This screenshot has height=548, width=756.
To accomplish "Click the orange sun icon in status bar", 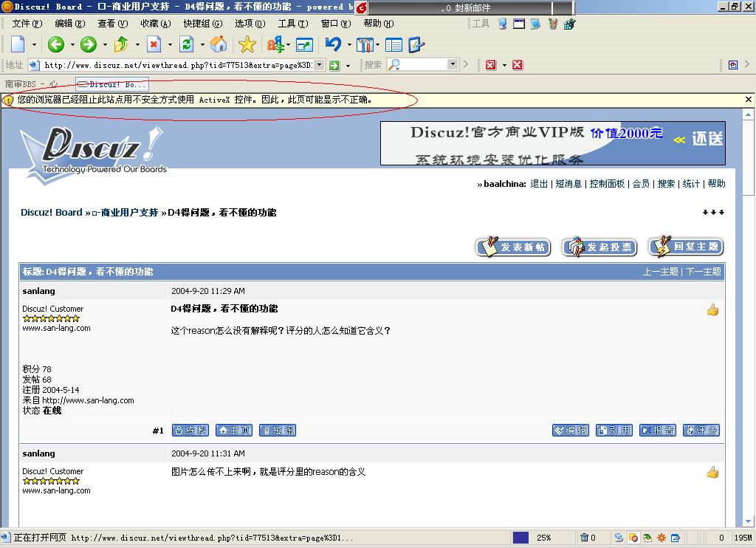I will 661,538.
